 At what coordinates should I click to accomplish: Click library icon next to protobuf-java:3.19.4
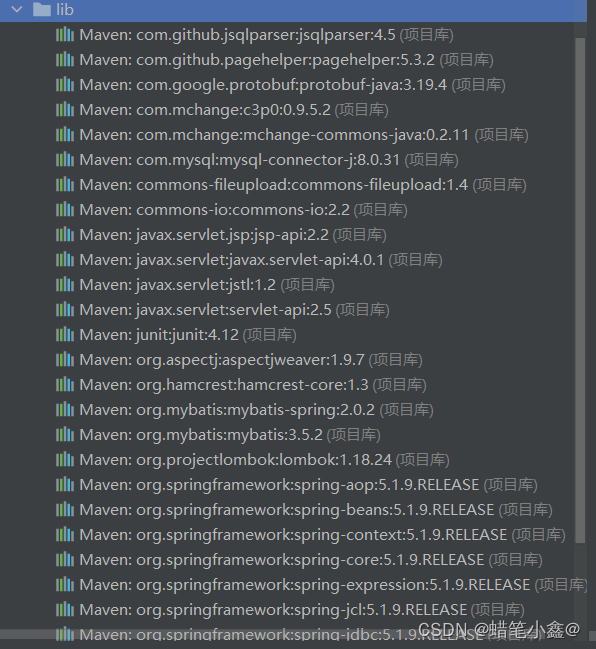click(x=65, y=85)
